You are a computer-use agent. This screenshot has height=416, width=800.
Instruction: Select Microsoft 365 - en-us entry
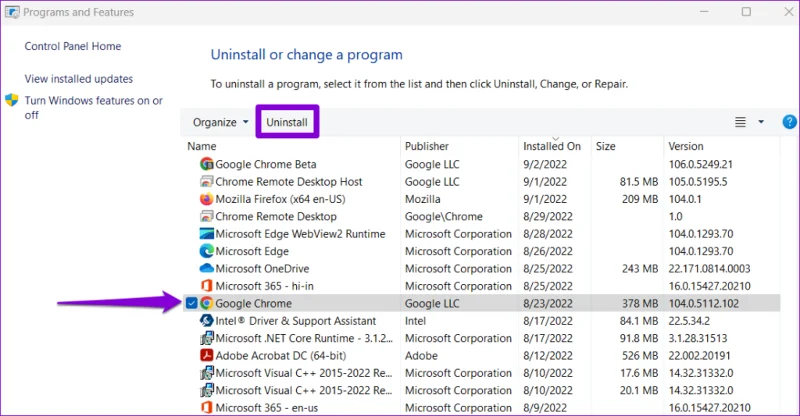[x=266, y=408]
